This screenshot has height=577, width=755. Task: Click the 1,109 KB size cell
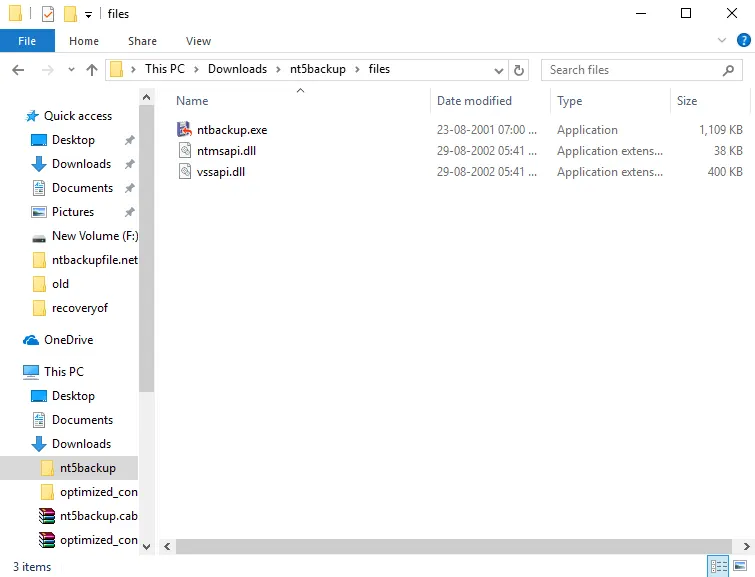point(721,130)
